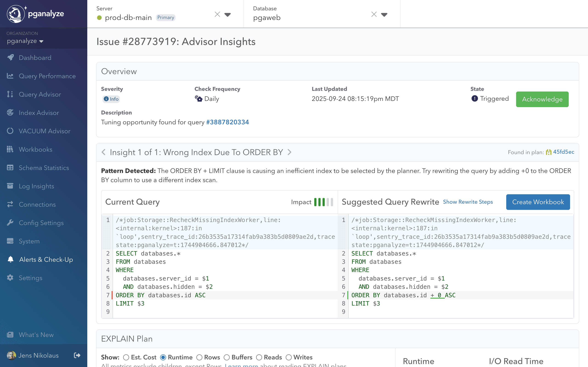Image resolution: width=588 pixels, height=367 pixels.
Task: Click the Index Advisor target icon
Action: [x=10, y=113]
